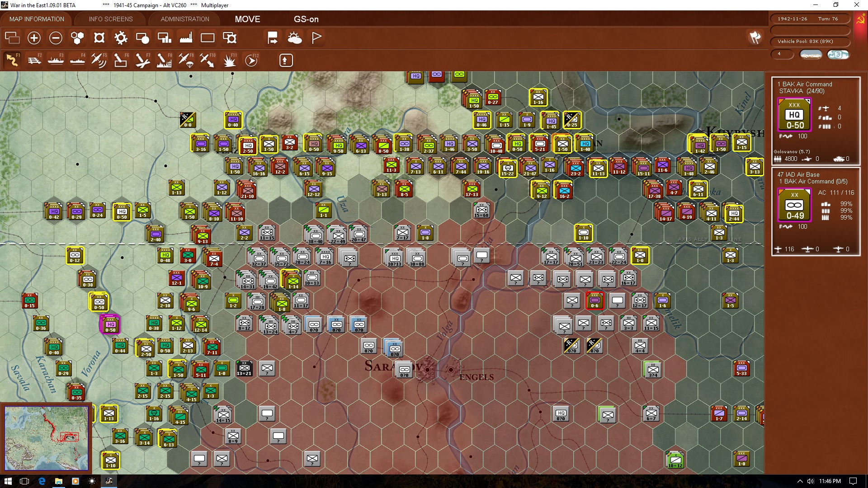Screen dimensions: 868x488
Task: Open the 47 IAD Air Base panel
Action: [798, 174]
